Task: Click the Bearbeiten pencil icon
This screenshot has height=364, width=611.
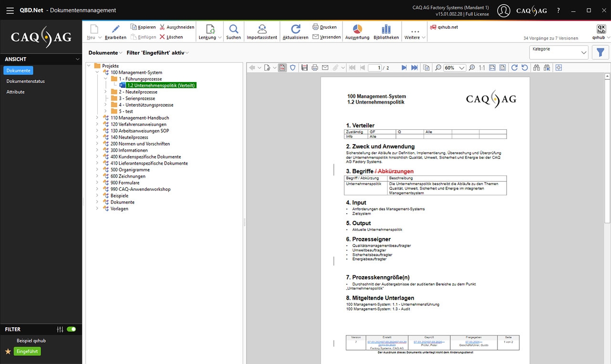Action: point(115,29)
